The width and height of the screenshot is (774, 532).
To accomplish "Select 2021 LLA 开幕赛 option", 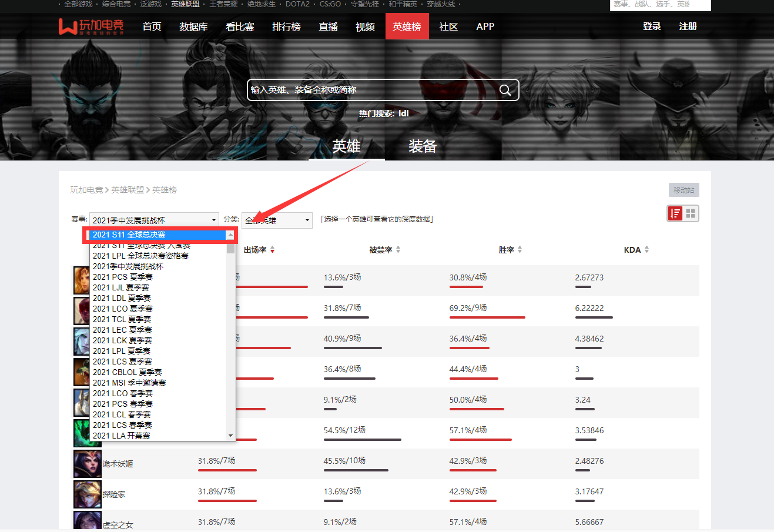I will click(x=158, y=436).
